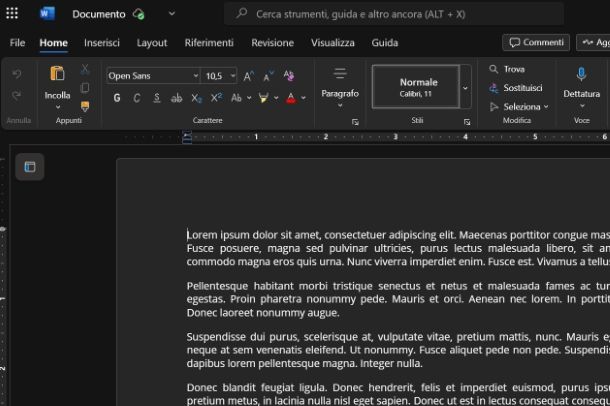Click the Documento title name
Viewport: 610px width, 406px height.
[99, 14]
